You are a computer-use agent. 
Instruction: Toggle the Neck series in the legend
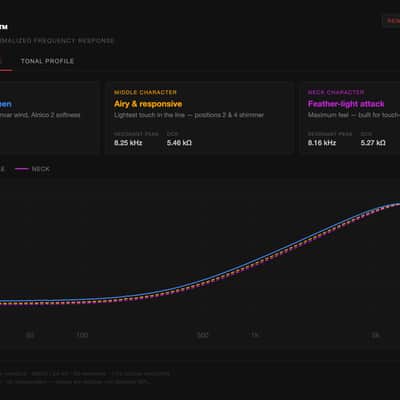click(x=32, y=169)
